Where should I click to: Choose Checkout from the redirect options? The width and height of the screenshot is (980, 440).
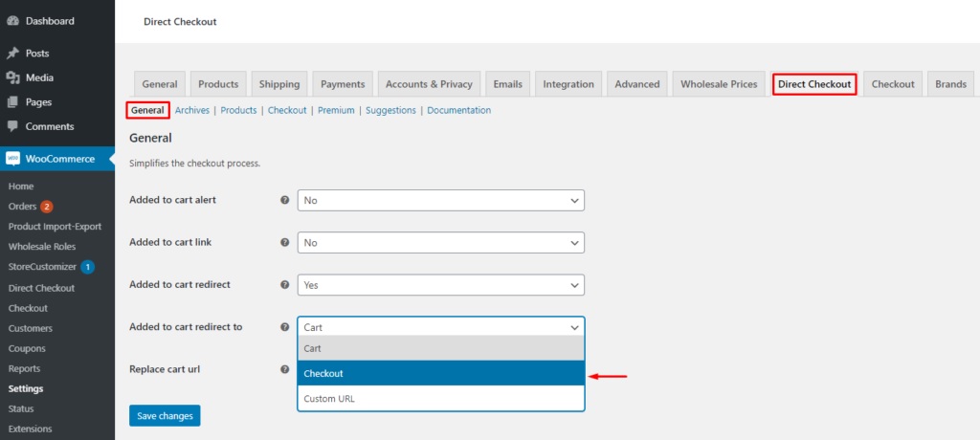tap(440, 373)
